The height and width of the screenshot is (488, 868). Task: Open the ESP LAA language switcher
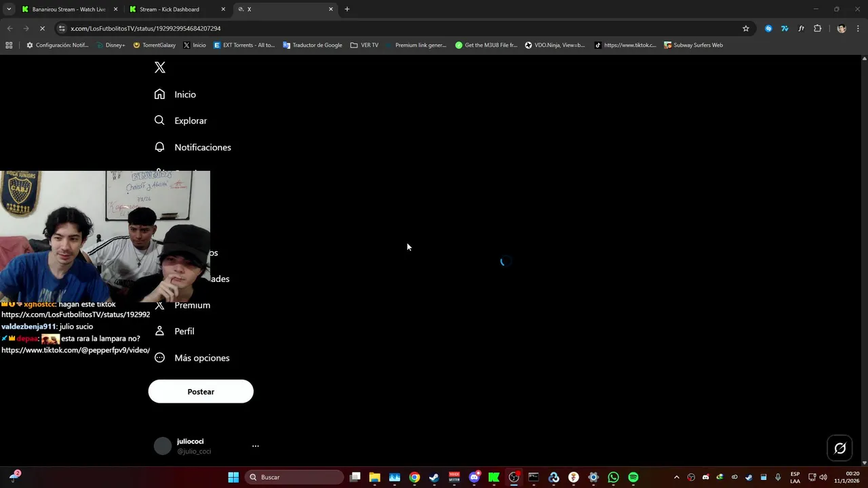tap(795, 477)
